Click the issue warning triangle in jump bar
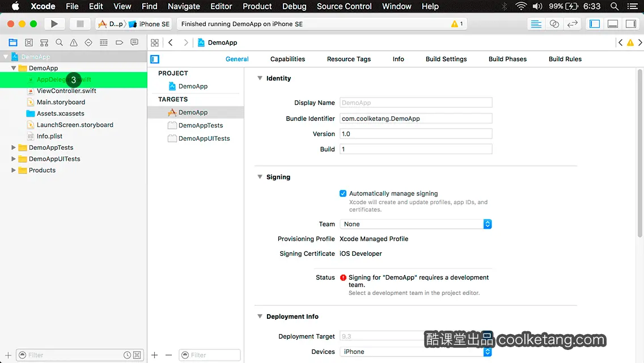 (630, 43)
